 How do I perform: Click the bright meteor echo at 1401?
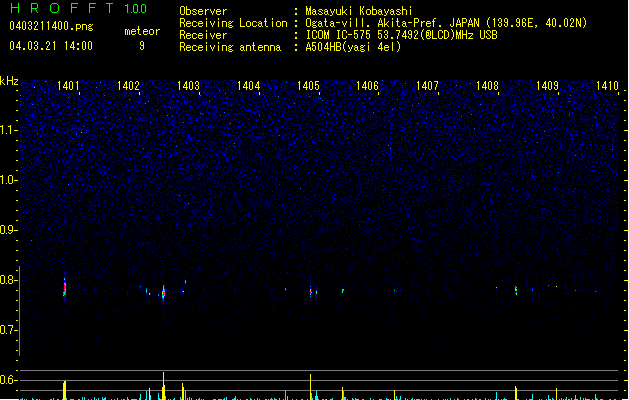click(65, 288)
